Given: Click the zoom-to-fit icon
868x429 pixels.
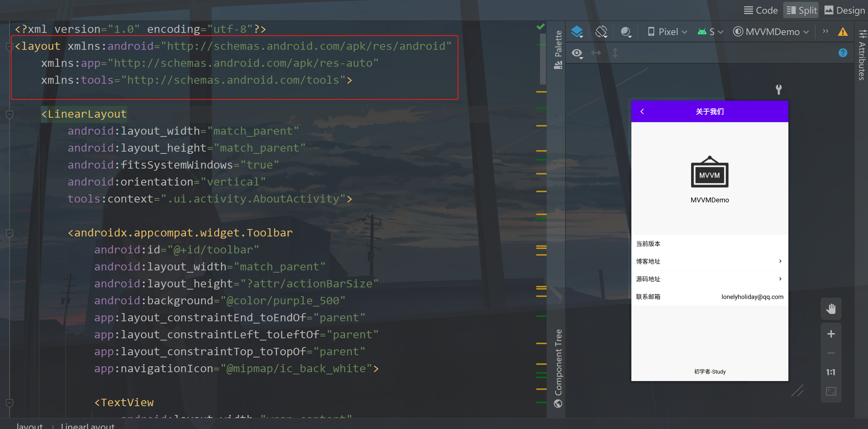Looking at the screenshot, I should click(x=831, y=391).
